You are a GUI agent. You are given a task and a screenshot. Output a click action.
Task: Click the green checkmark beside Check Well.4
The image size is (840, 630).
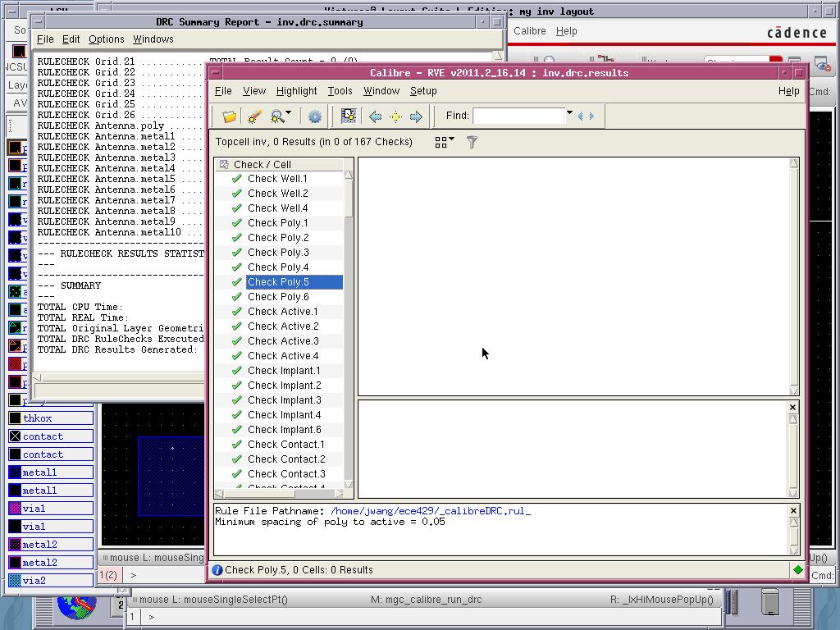(237, 208)
